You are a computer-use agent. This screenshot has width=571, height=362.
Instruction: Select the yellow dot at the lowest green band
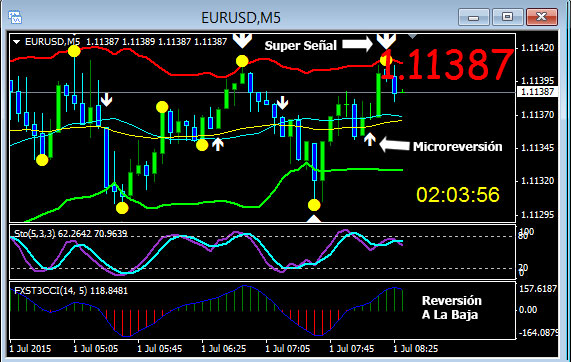(122, 208)
